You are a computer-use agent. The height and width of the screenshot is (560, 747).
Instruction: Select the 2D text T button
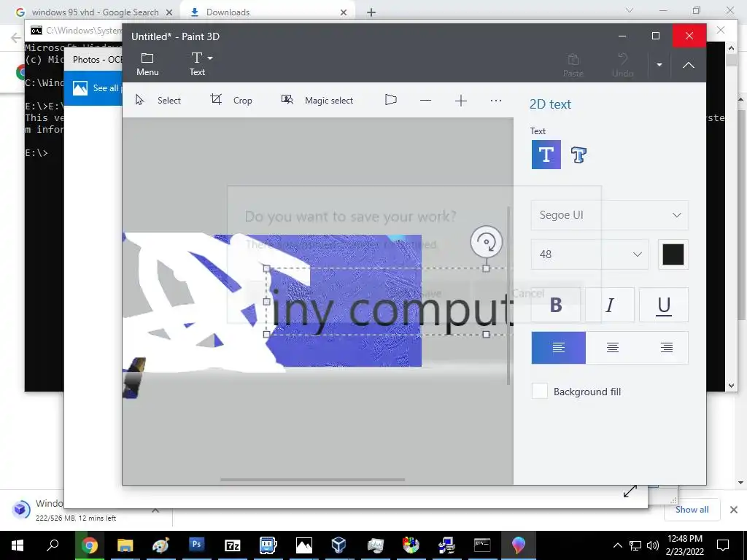click(x=546, y=155)
